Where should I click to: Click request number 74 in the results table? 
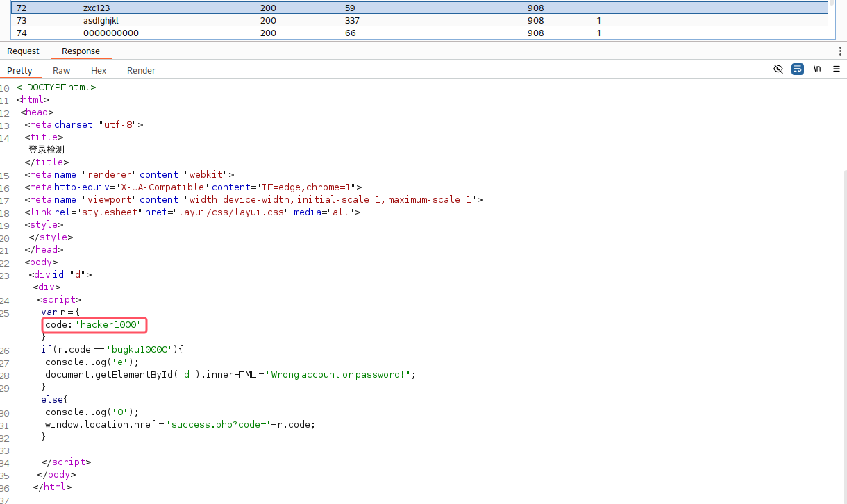coord(21,33)
